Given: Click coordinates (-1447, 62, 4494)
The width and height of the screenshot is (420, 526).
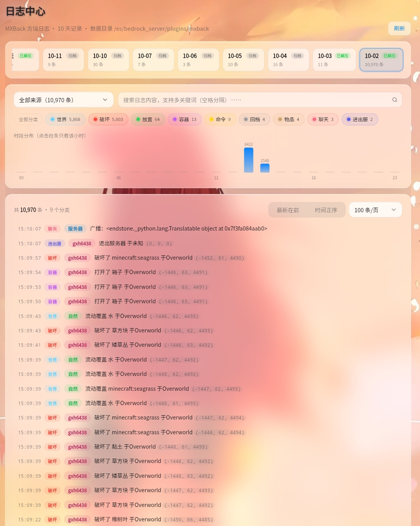Looking at the screenshot, I should pos(220,418).
